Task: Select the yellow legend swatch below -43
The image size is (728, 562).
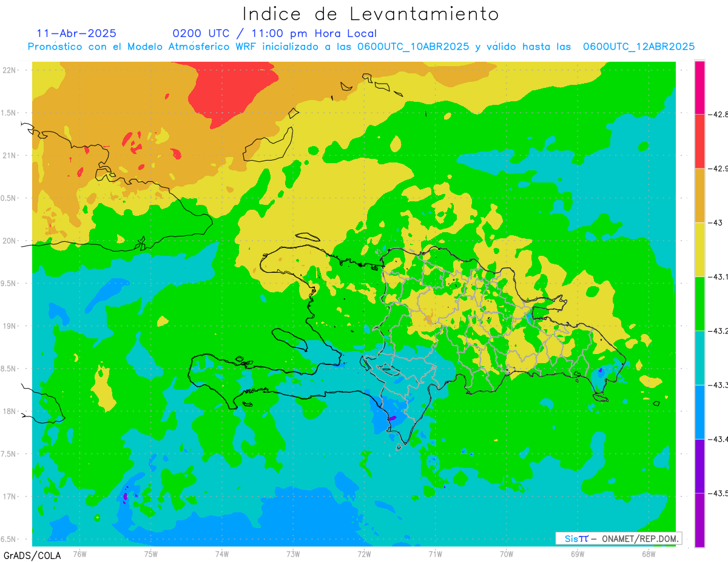Action: (699, 249)
